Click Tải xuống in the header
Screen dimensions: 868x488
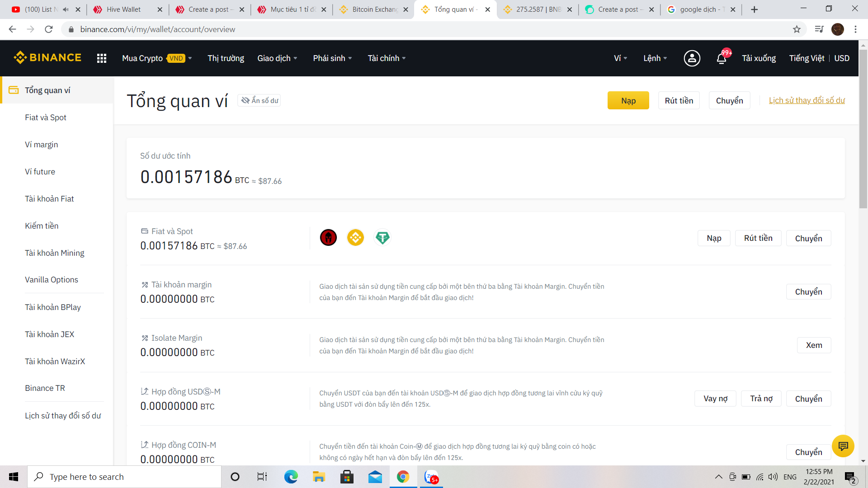pyautogui.click(x=759, y=58)
